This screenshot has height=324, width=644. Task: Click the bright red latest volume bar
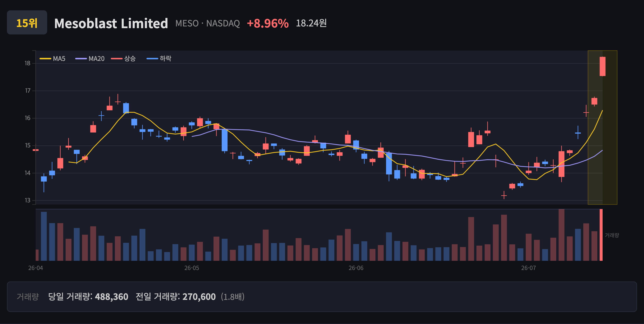pyautogui.click(x=601, y=235)
